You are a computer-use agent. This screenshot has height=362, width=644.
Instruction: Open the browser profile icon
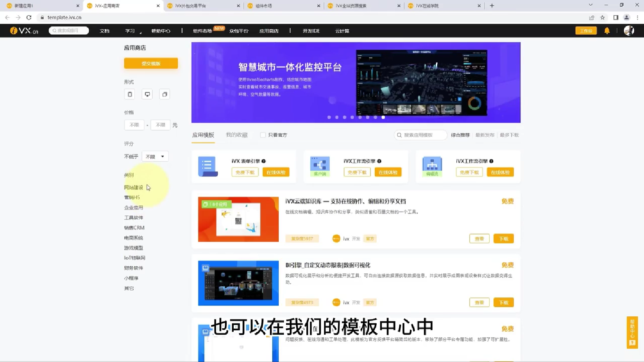click(x=626, y=17)
